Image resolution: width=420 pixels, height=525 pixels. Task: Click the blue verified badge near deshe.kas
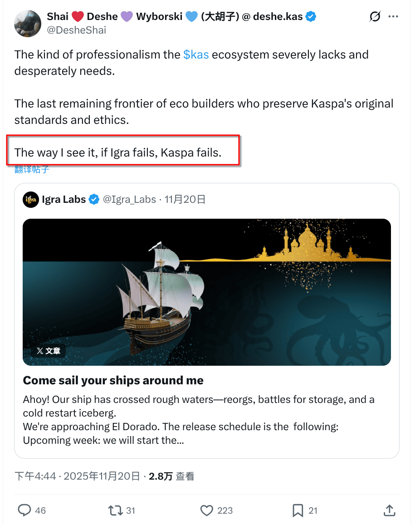click(x=311, y=17)
